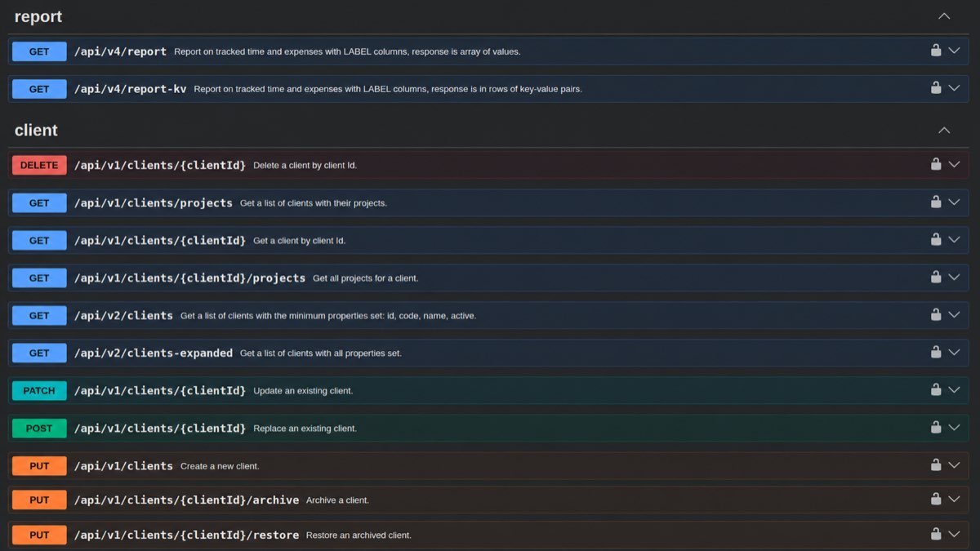Screen dimensions: 980x551
Task: Click the text 'Create a new client.'
Action: (220, 466)
